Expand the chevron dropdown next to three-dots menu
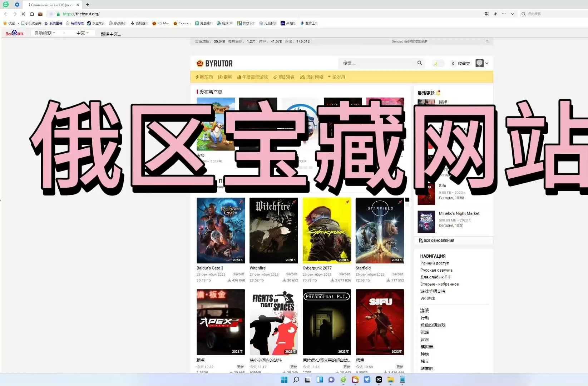The height and width of the screenshot is (386, 588). click(512, 14)
